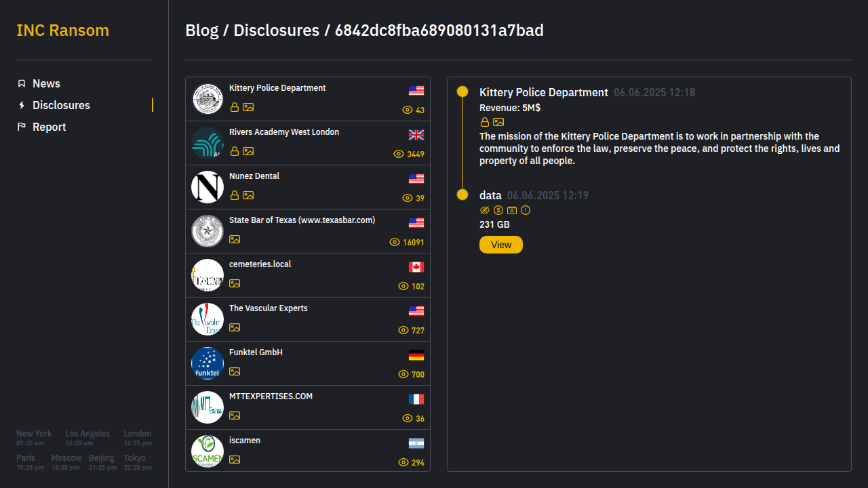Click the eye views icon showing 16091
Image resolution: width=868 pixels, height=488 pixels.
tap(395, 242)
